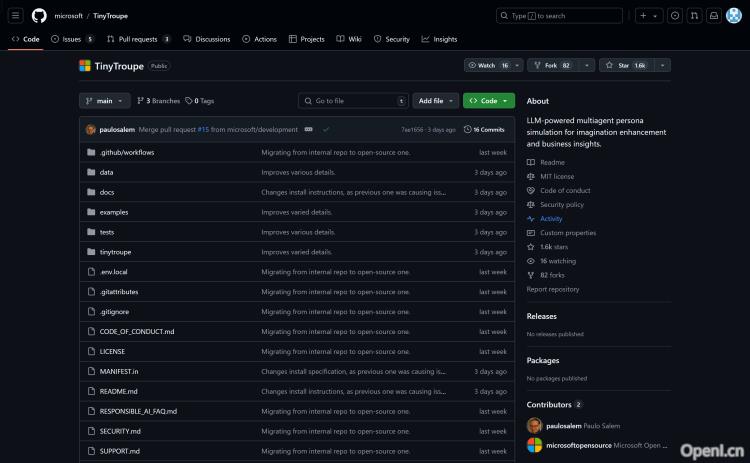Open the green Code dropdown
Screen dimensions: 750x463
tap(489, 101)
